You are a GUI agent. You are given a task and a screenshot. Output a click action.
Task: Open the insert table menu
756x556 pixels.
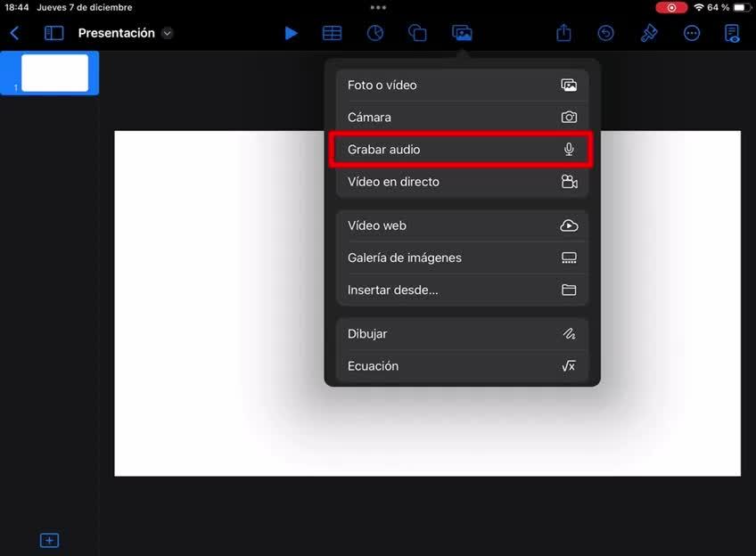[x=333, y=33]
